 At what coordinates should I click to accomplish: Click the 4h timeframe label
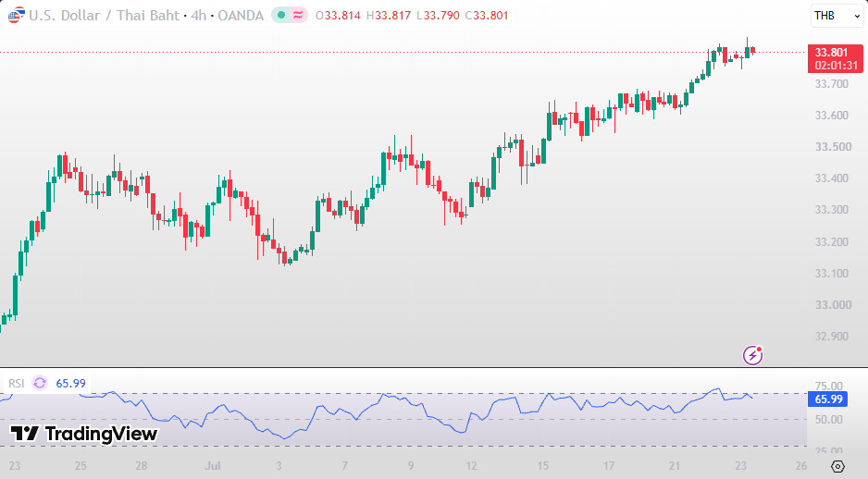(x=198, y=16)
